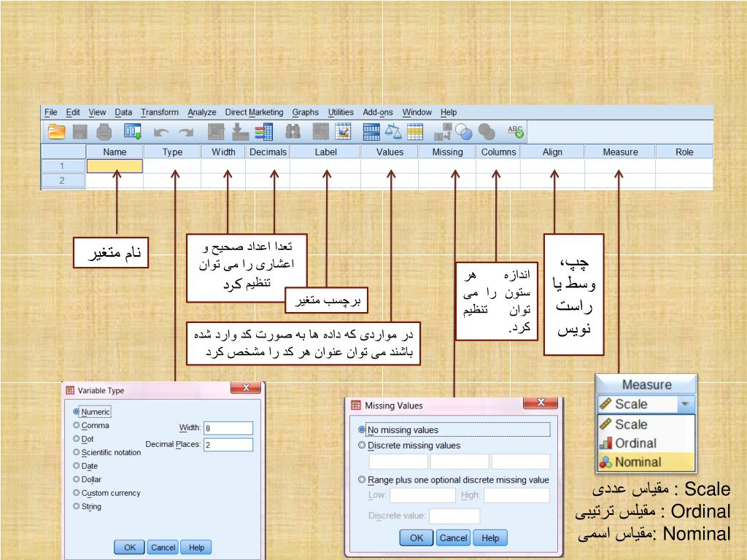
Task: Click the Insert variable icon
Action: point(343,131)
